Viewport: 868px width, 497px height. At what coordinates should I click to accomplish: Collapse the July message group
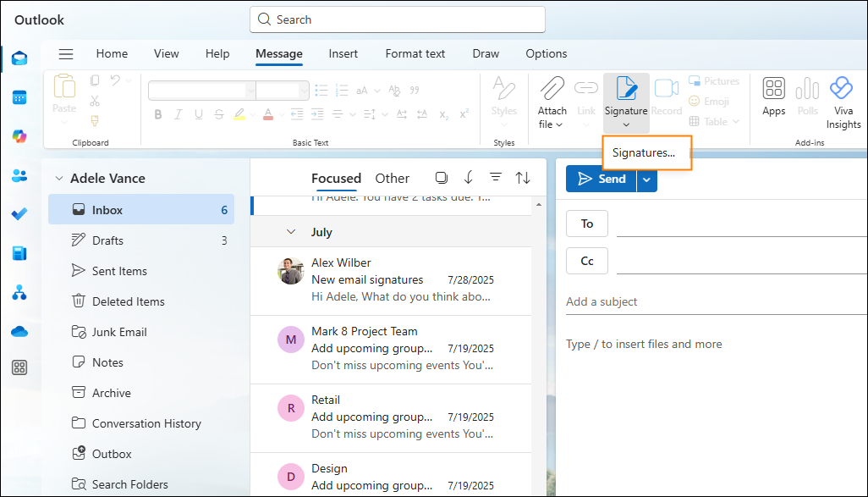point(291,232)
